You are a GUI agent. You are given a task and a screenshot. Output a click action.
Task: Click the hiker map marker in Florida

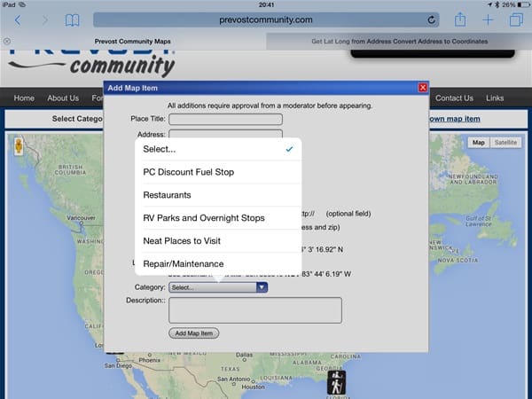[x=336, y=382]
